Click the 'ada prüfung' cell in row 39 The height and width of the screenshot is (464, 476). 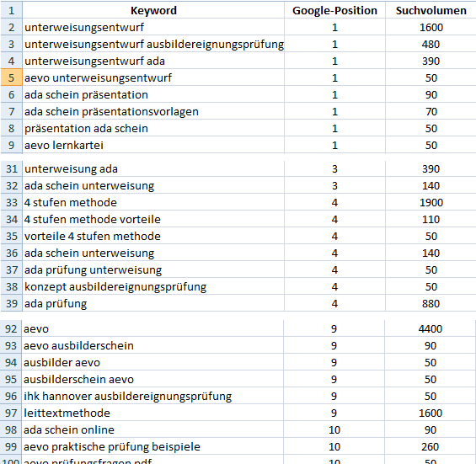point(153,304)
